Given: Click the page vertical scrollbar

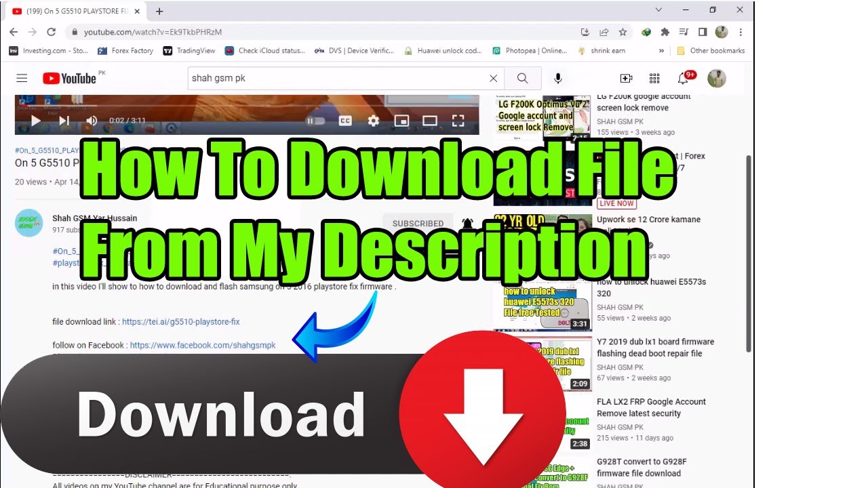Looking at the screenshot, I should 749,254.
